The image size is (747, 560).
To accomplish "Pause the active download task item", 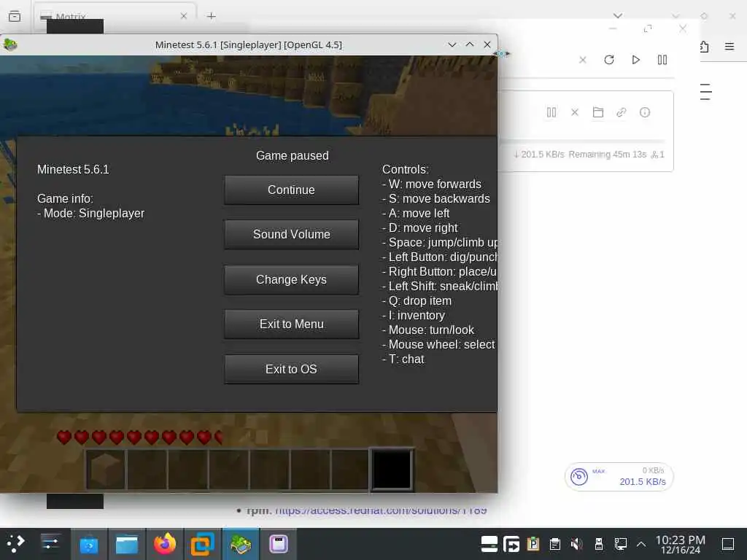I will tap(551, 112).
